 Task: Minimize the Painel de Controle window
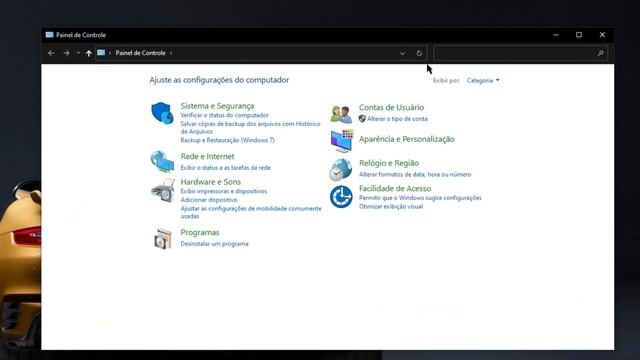click(556, 35)
